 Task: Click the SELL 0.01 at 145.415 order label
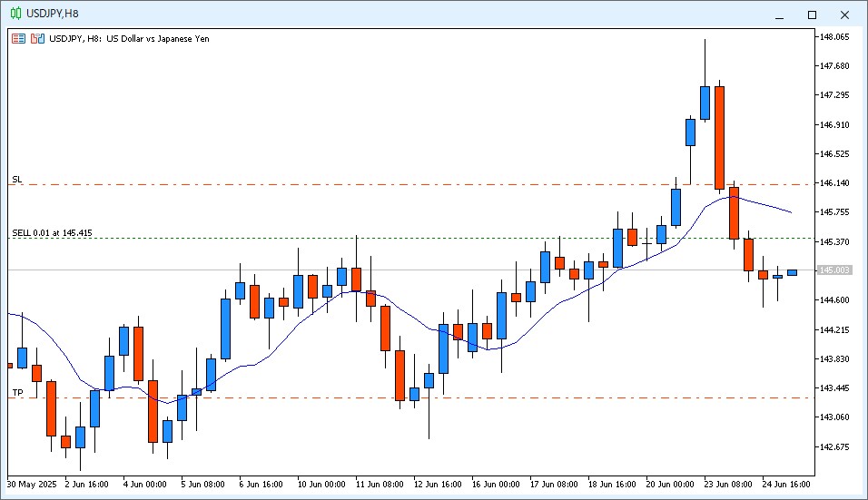[52, 233]
